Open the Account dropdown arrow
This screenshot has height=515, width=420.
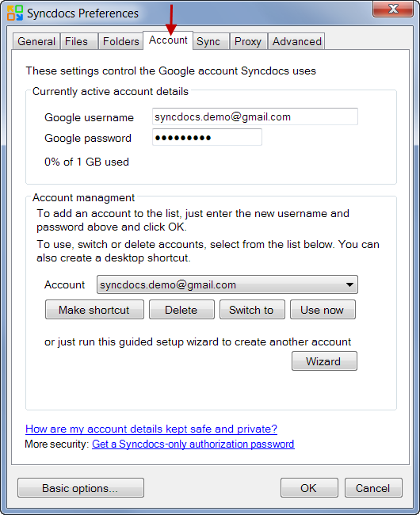349,284
